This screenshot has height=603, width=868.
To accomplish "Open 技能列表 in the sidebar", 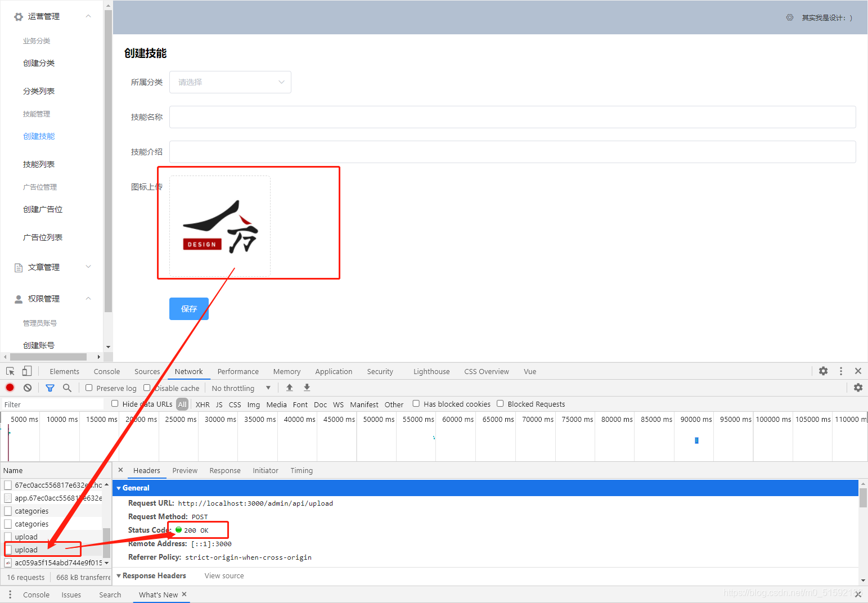I will [x=39, y=164].
